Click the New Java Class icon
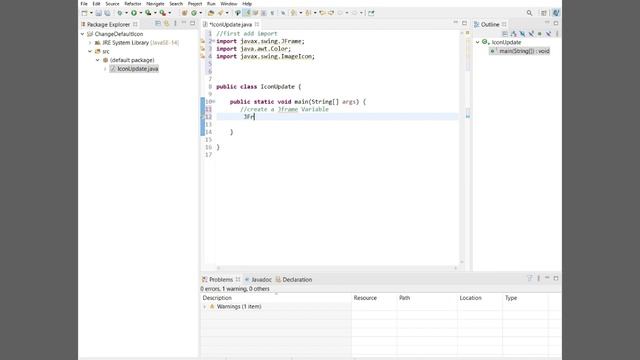The width and height of the screenshot is (640, 360). (x=194, y=13)
